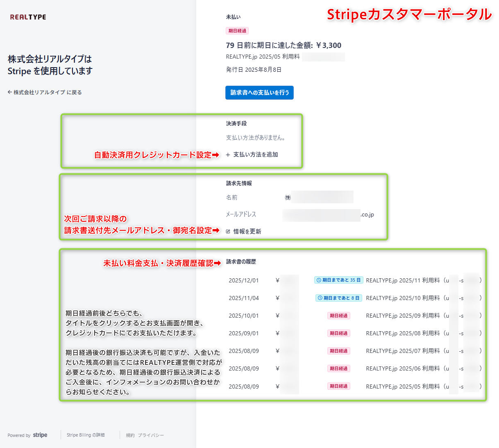Open Stripe Billing の詳細 link
Image resolution: width=499 pixels, height=448 pixels.
click(x=86, y=435)
